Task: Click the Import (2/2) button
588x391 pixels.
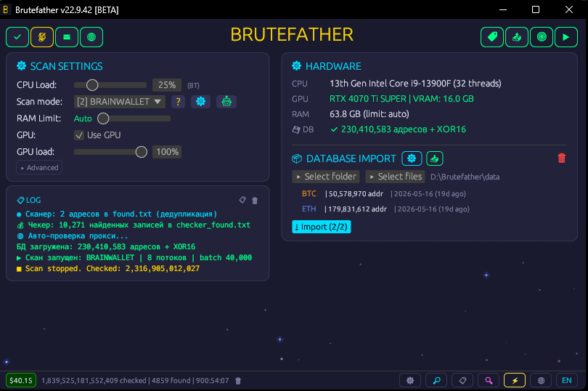Action: tap(322, 227)
